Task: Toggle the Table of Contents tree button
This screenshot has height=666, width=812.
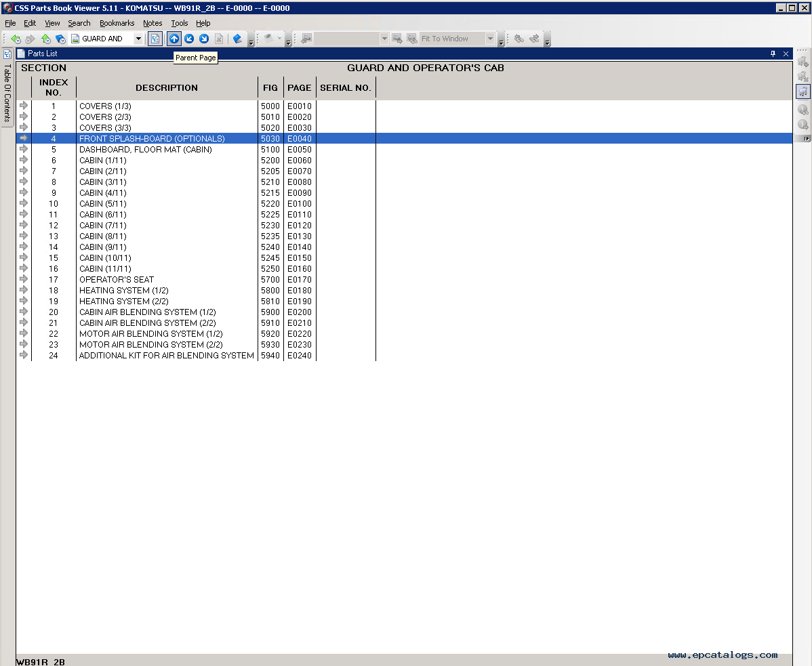Action: pos(155,39)
